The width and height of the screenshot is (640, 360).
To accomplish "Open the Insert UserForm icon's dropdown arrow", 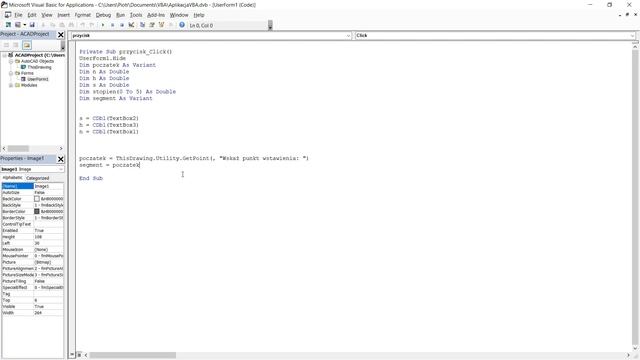I will [x=24, y=25].
